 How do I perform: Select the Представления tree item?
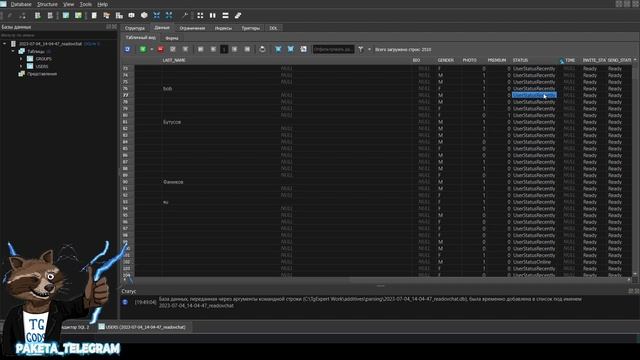[x=42, y=74]
